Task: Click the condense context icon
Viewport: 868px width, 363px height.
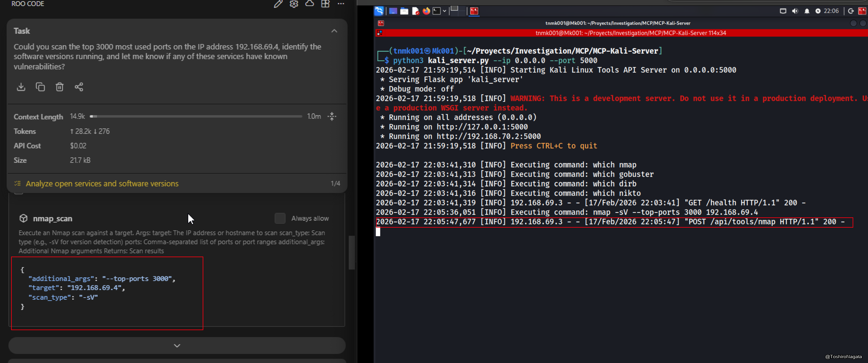Action: tap(332, 116)
